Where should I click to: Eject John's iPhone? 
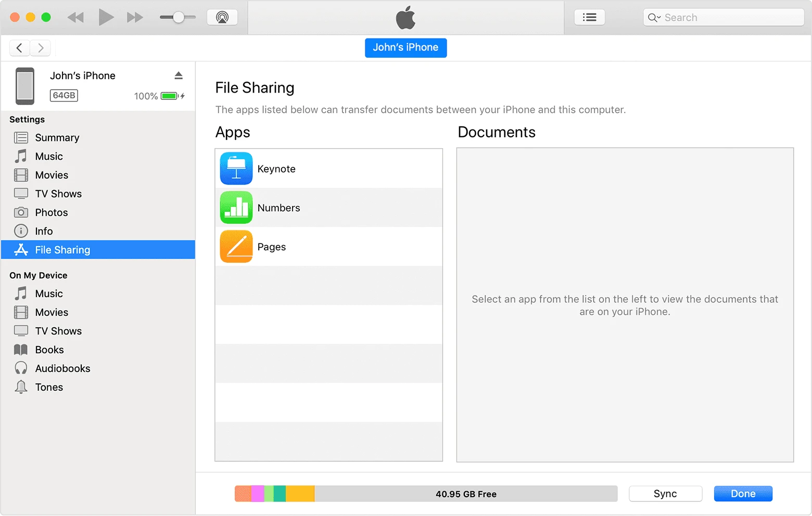(179, 75)
